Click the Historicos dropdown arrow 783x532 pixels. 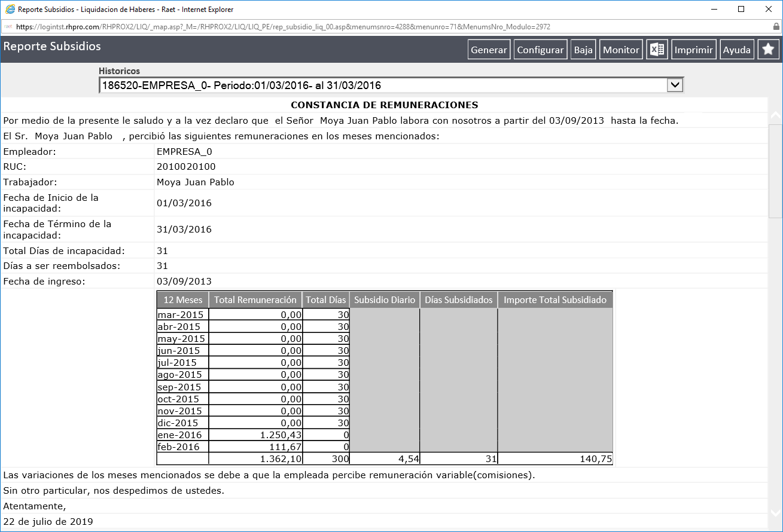tap(675, 85)
